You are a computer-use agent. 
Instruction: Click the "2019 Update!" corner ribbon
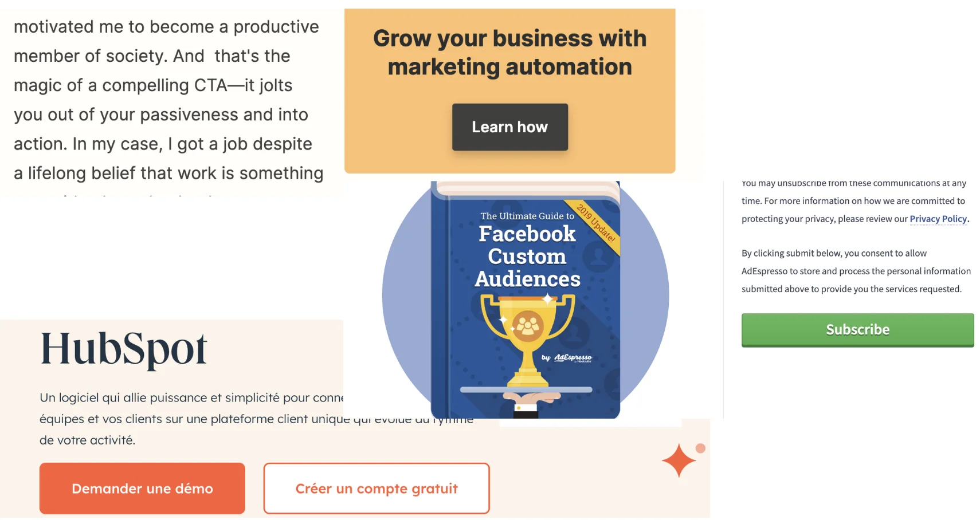[x=596, y=223]
